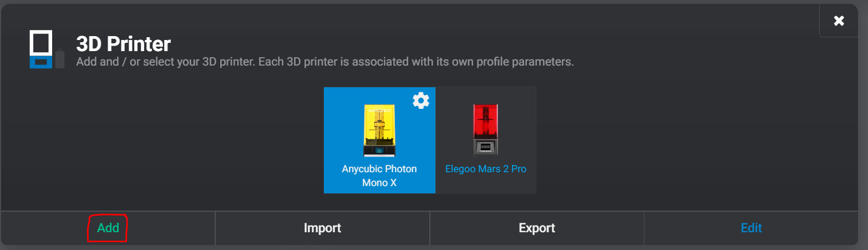
Task: Click the printer profile description text
Action: click(324, 62)
